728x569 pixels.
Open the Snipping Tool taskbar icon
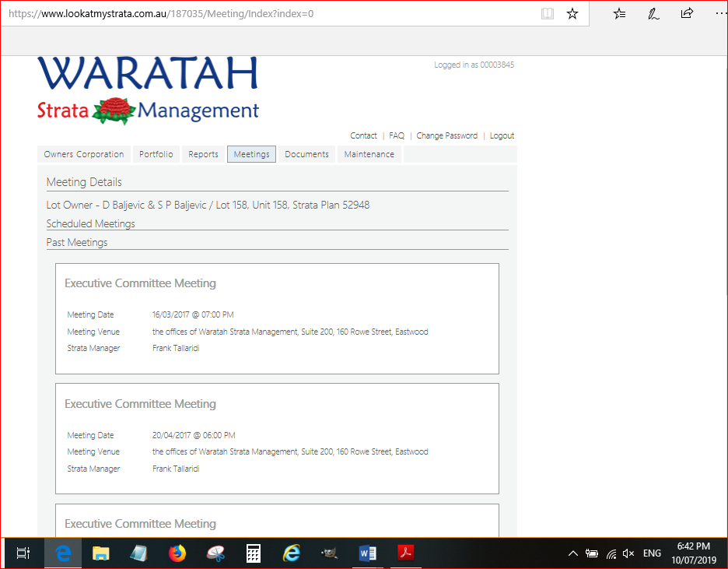(215, 553)
